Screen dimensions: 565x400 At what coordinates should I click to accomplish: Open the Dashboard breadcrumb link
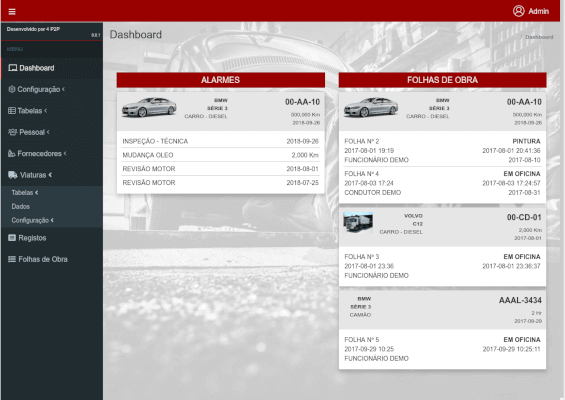tap(539, 37)
